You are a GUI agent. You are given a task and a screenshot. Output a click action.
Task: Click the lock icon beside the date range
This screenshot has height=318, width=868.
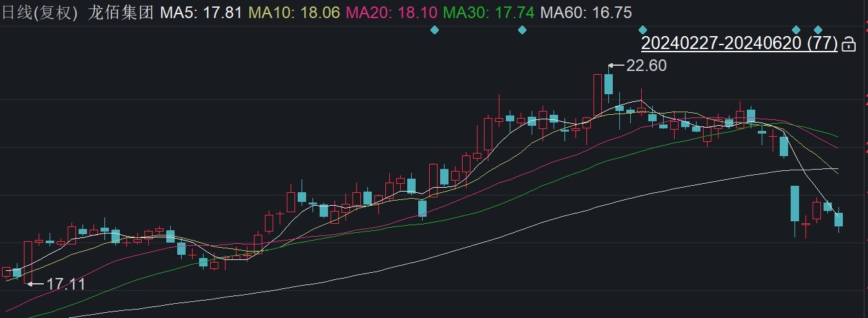849,45
